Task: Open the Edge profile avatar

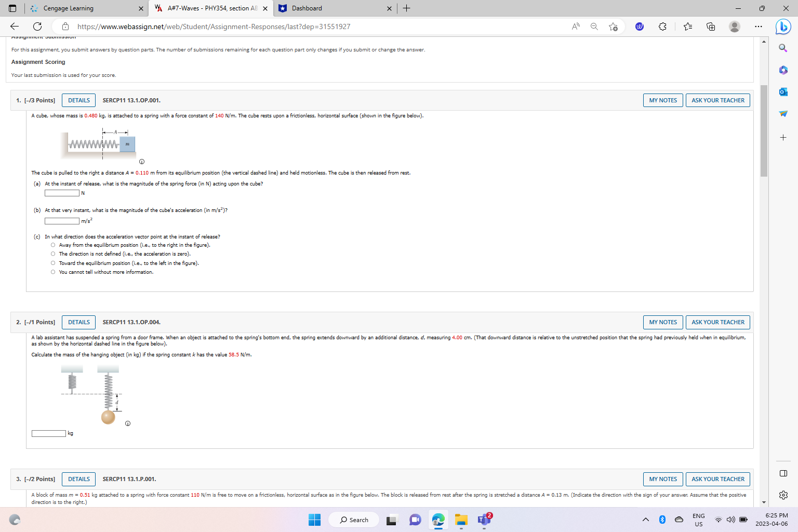Action: [735, 26]
